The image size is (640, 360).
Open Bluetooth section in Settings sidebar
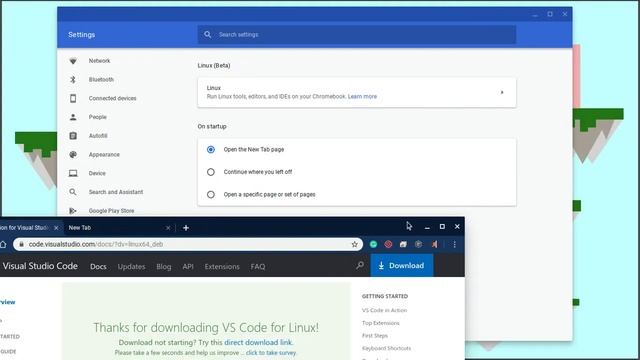[101, 80]
